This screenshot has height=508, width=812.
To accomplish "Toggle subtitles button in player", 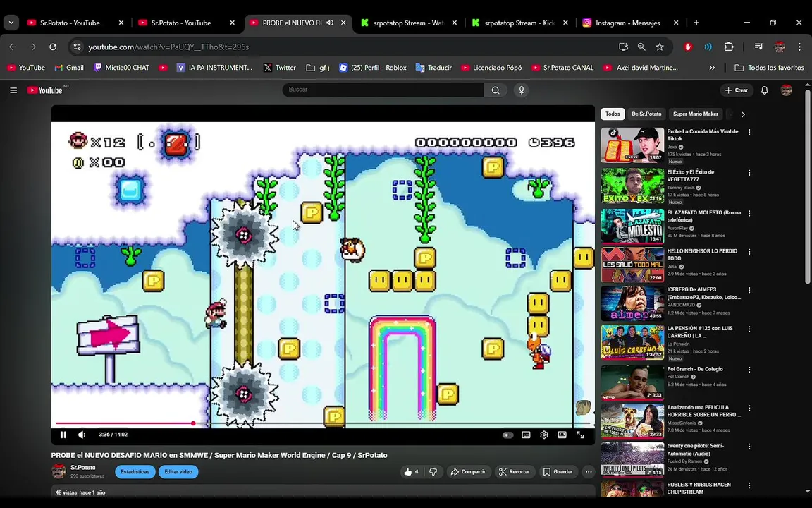I will click(526, 435).
